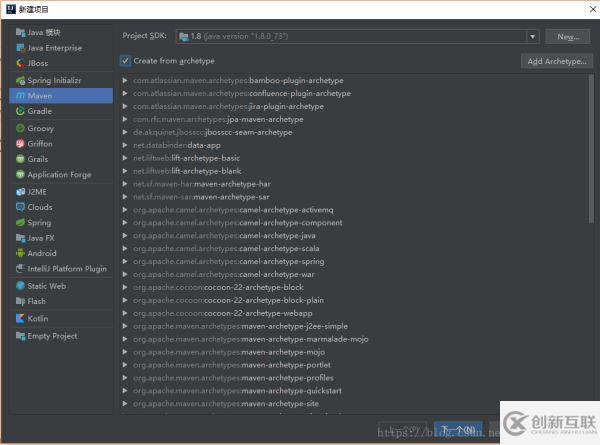
Task: Select camel-archetype-war row
Action: [x=354, y=274]
